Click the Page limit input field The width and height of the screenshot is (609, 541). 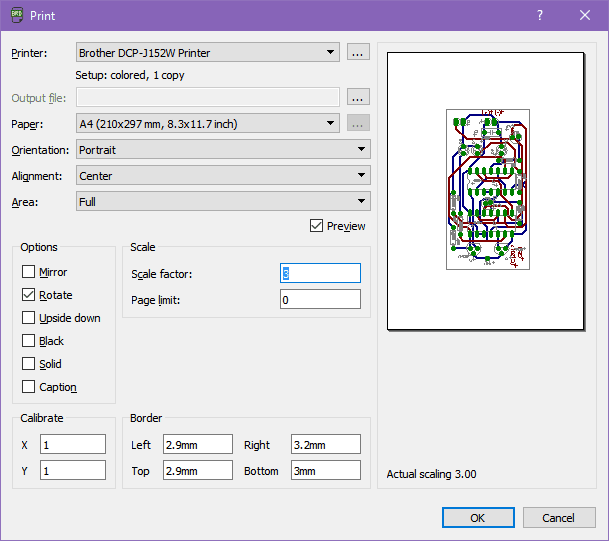coord(320,299)
